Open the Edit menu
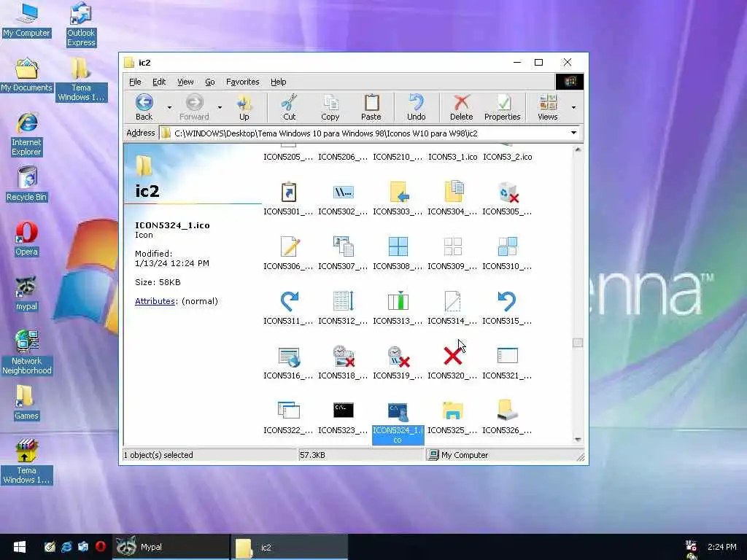The image size is (747, 560). pos(158,82)
